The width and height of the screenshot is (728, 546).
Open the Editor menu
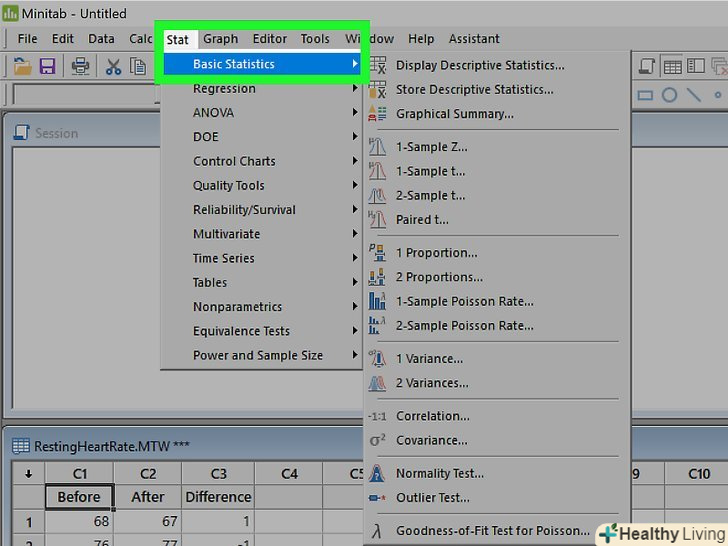[270, 39]
